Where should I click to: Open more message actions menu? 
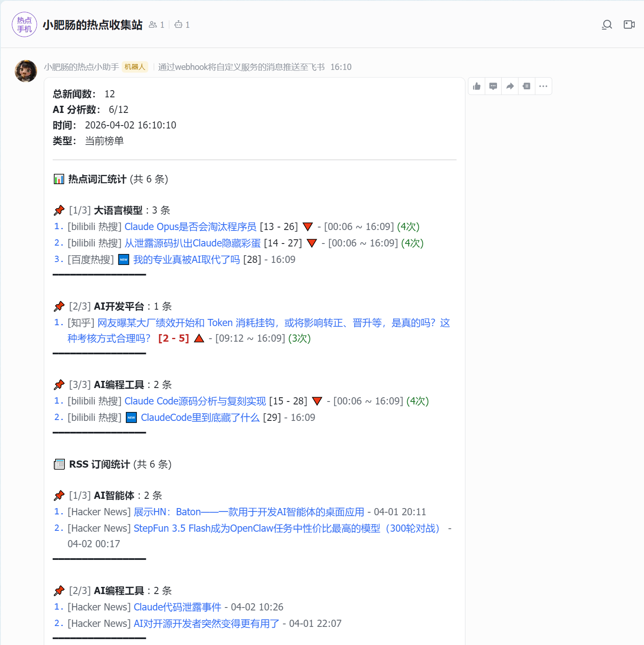point(543,86)
